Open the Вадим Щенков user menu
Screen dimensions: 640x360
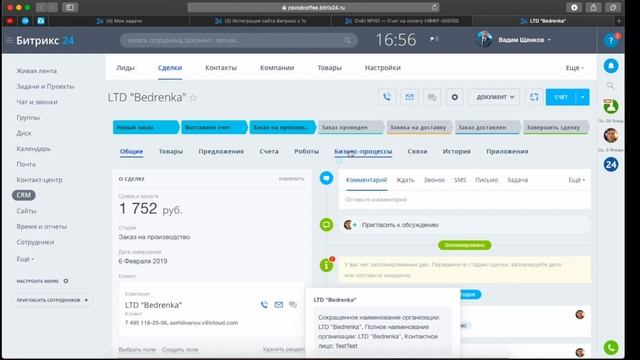[x=524, y=40]
